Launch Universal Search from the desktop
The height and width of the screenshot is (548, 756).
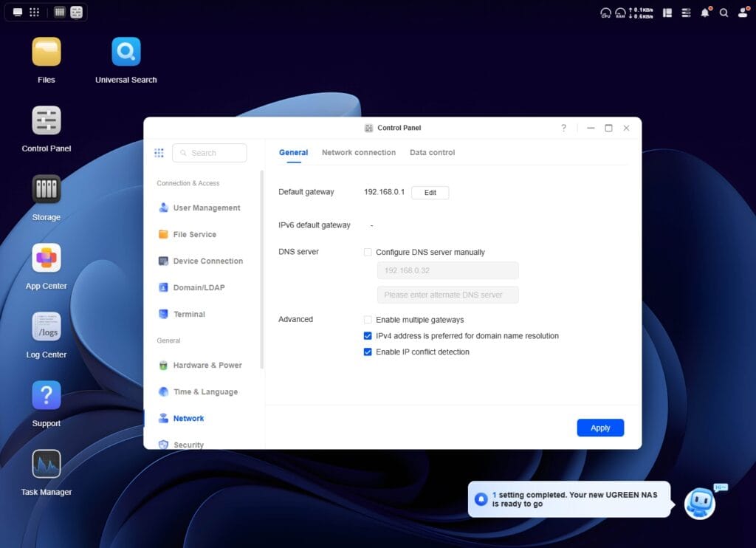(x=126, y=52)
